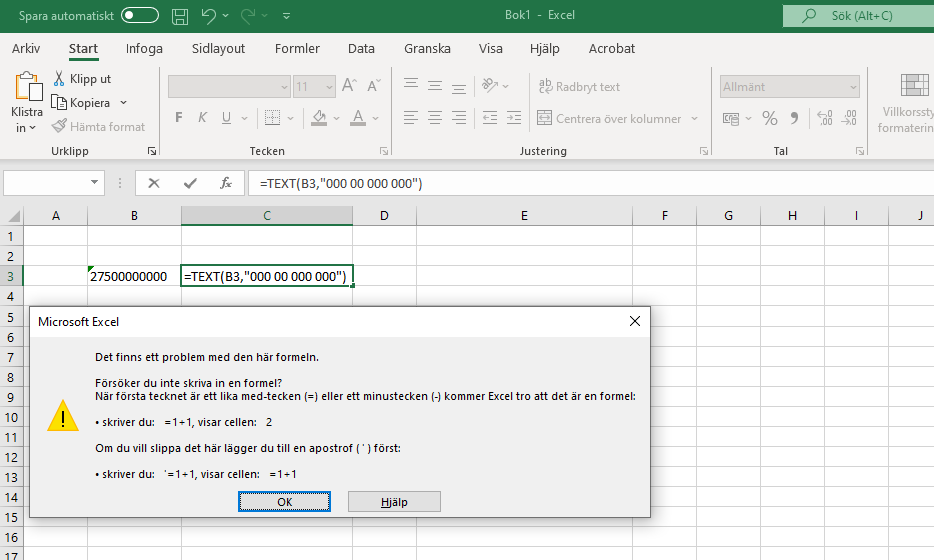Switch to the Infoga tab
The image size is (934, 560).
coord(144,49)
